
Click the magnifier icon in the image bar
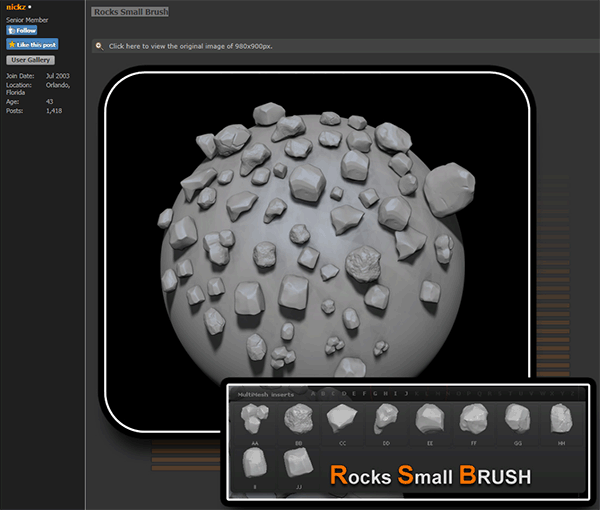click(99, 46)
